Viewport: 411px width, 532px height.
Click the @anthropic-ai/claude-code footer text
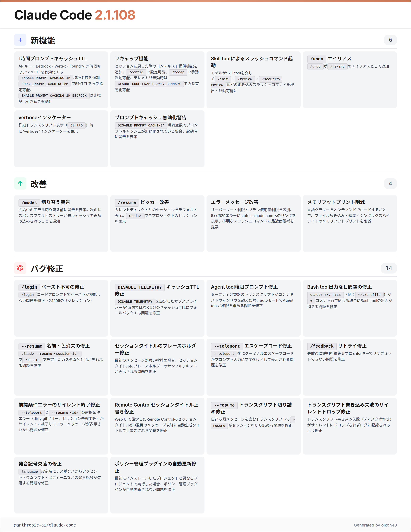45,525
